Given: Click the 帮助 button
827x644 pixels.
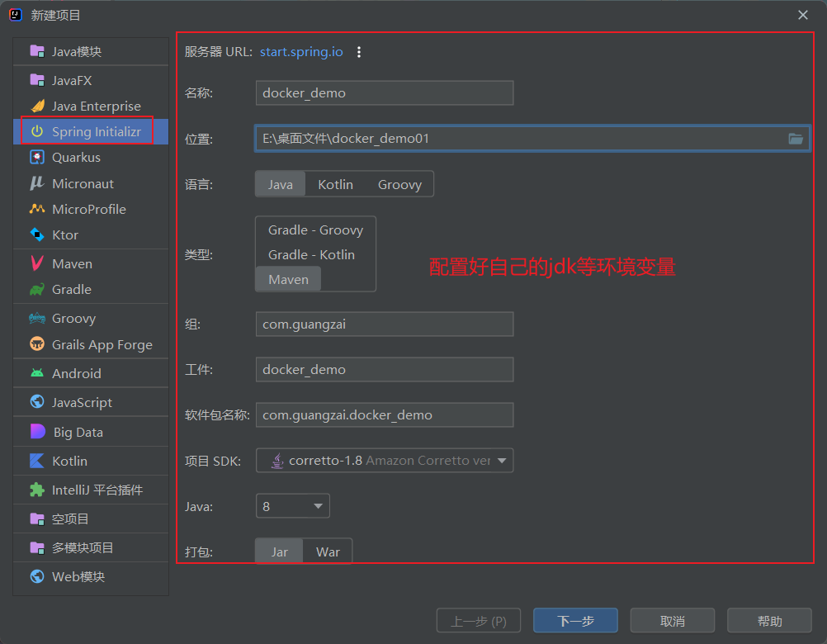Looking at the screenshot, I should (769, 621).
